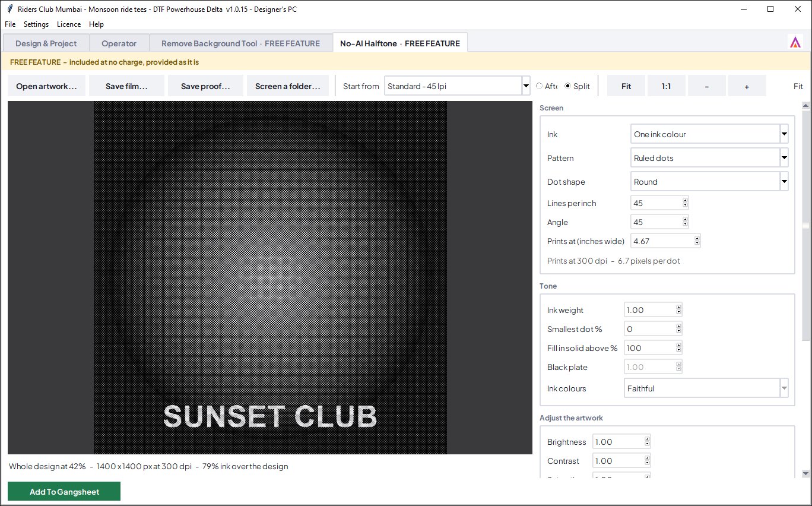Image resolution: width=812 pixels, height=506 pixels.
Task: Switch to Design & Project tab
Action: pyautogui.click(x=46, y=43)
